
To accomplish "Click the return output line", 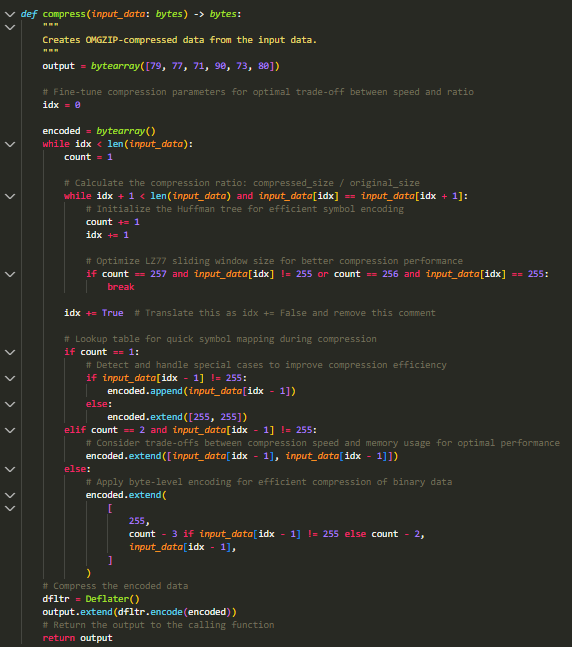I will tap(77, 638).
